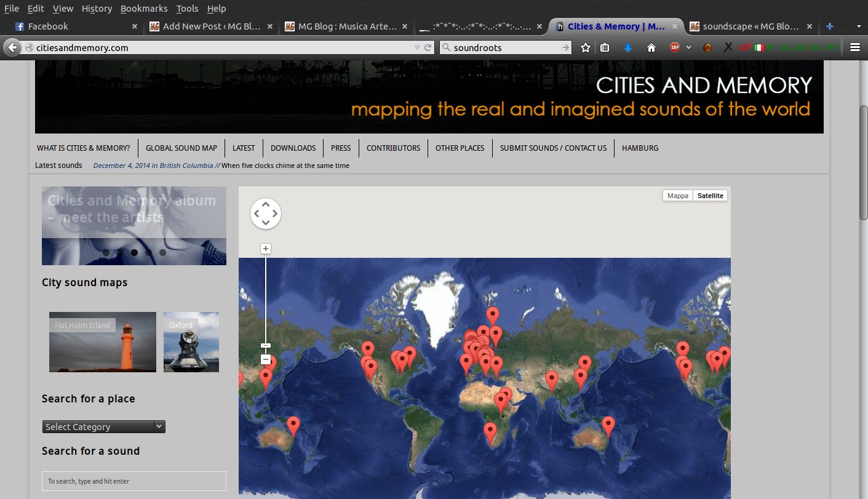Open When five clocks chime at the same time
The width and height of the screenshot is (868, 499).
(x=285, y=166)
